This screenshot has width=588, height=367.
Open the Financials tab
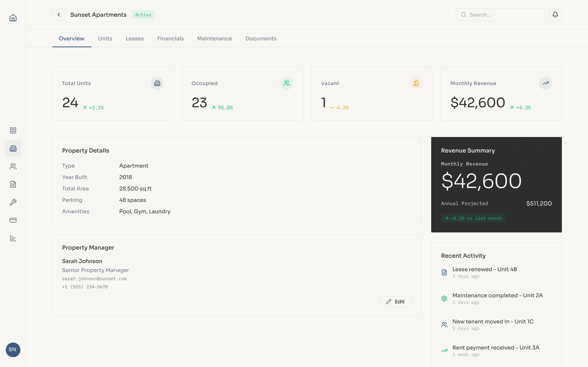170,38
